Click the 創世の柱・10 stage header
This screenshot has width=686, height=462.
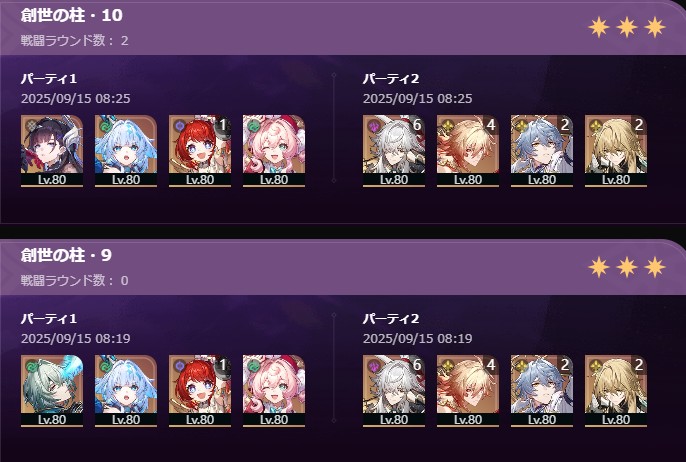pos(72,15)
